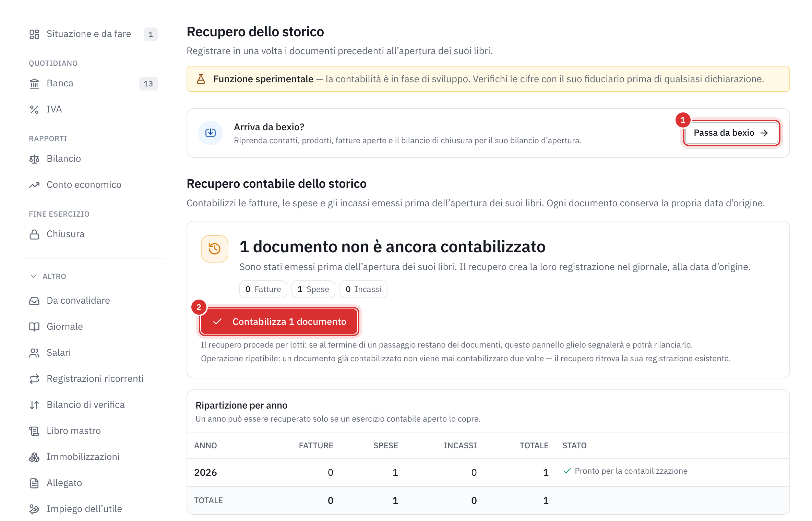Open Chiusura under Fine esercizio
Viewport: 812px width, 521px height.
(x=93, y=234)
